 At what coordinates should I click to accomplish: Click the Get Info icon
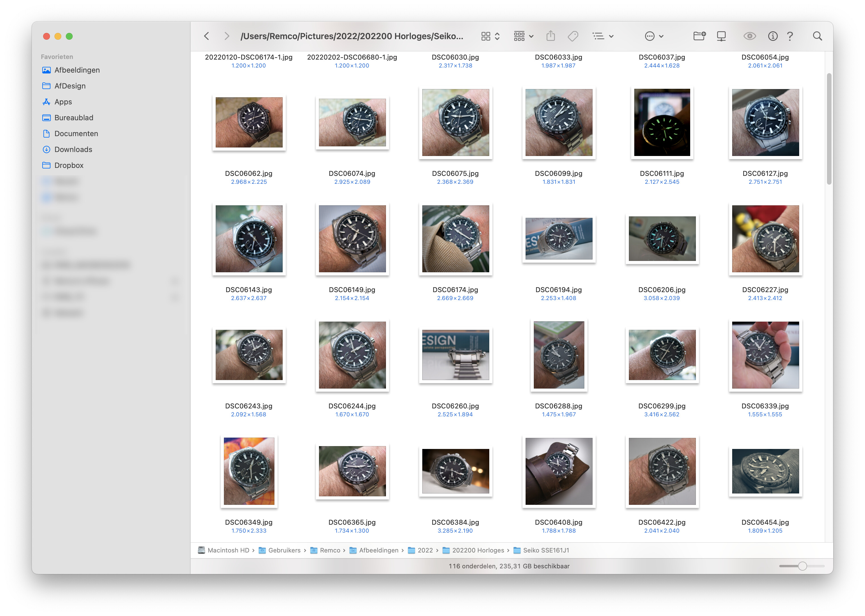pyautogui.click(x=772, y=36)
